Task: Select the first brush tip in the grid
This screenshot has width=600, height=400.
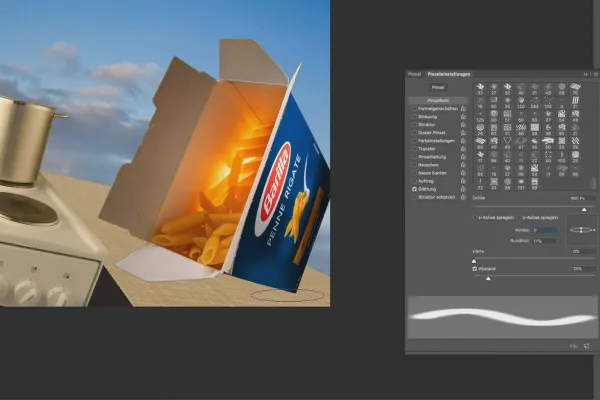Action: [x=480, y=89]
